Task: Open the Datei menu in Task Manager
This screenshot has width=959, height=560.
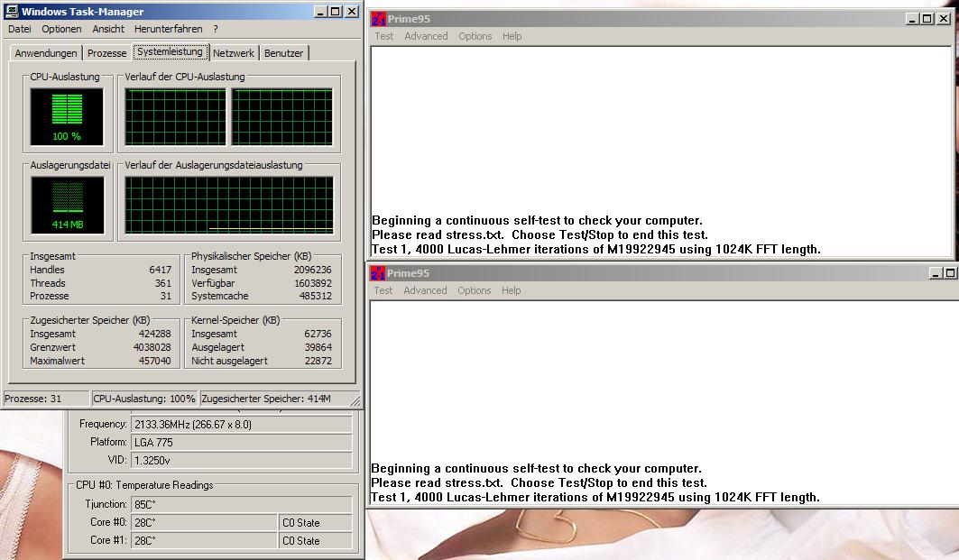Action: click(20, 29)
